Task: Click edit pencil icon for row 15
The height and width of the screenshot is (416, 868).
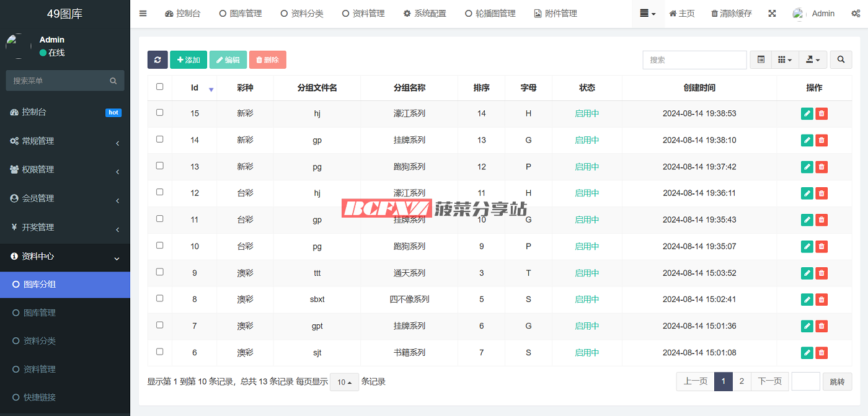Action: point(807,113)
